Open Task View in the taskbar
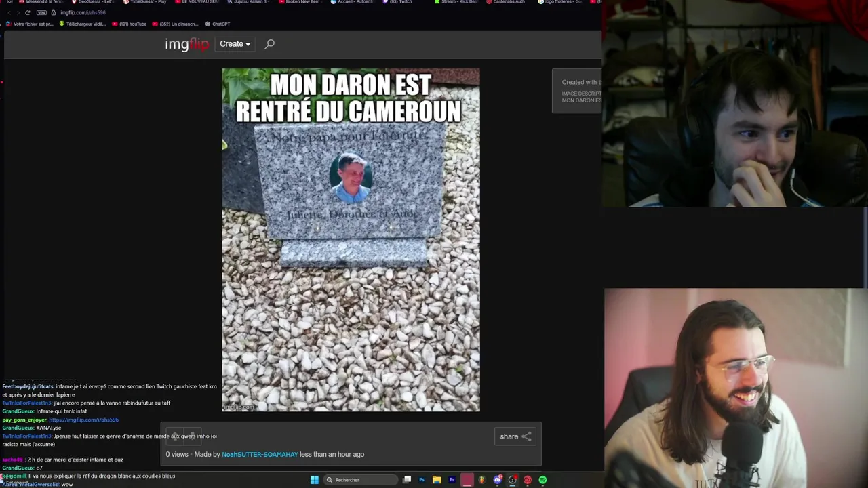Viewport: 868px width, 488px height. coord(407,480)
